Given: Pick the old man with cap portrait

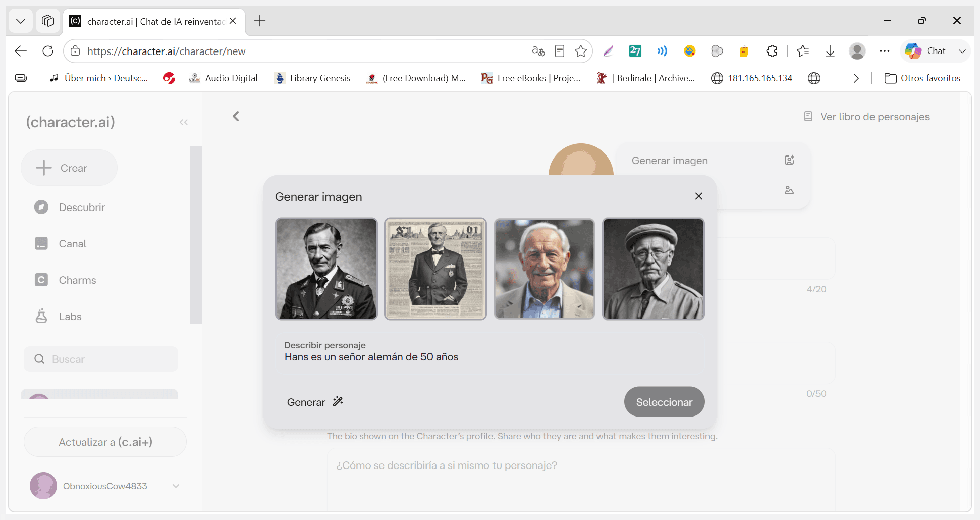Looking at the screenshot, I should click(x=654, y=269).
